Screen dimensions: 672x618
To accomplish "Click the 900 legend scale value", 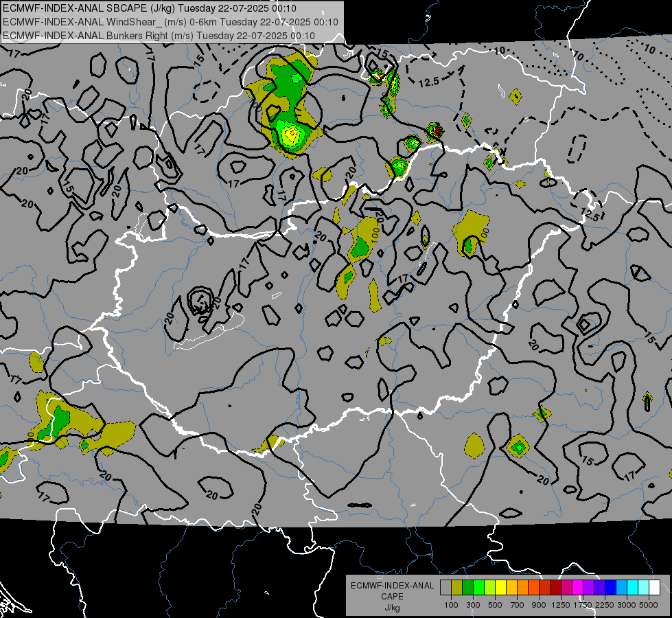I will point(539,605).
